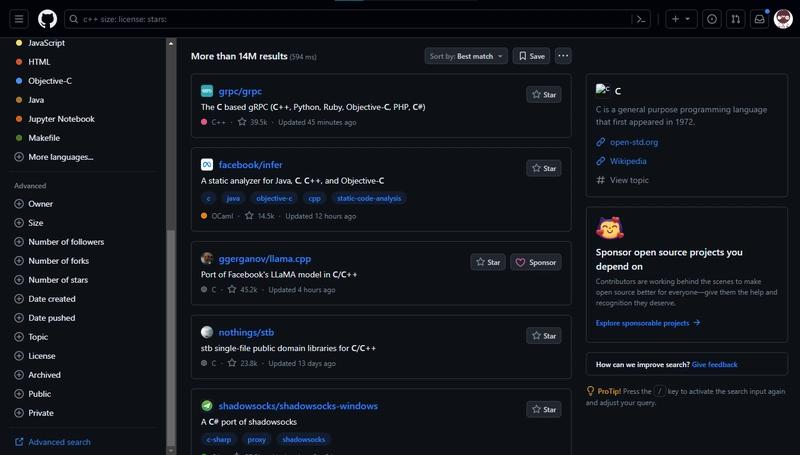Open Give feedback link
This screenshot has height=455, width=800.
point(714,365)
